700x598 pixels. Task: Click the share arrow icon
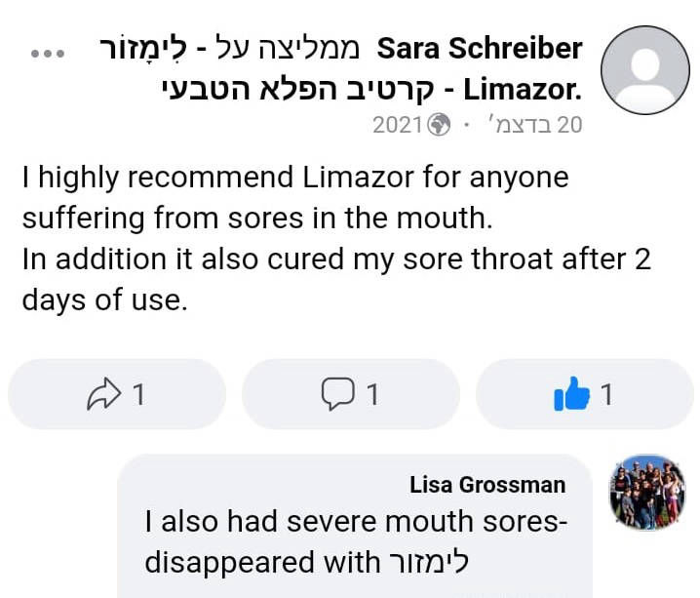(x=103, y=394)
